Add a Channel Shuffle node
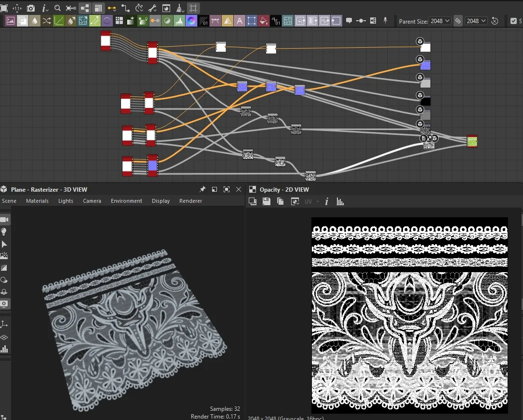The height and width of the screenshot is (420, 523). click(47, 21)
